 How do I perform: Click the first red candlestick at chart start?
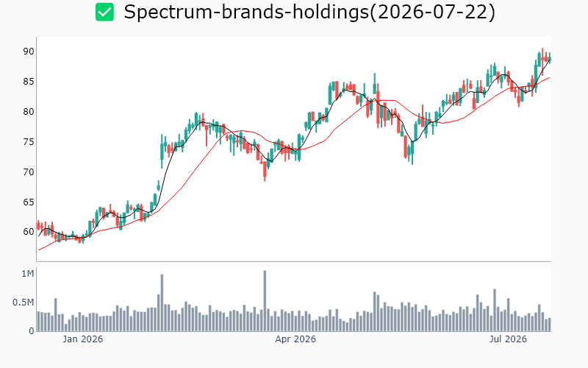click(x=38, y=225)
